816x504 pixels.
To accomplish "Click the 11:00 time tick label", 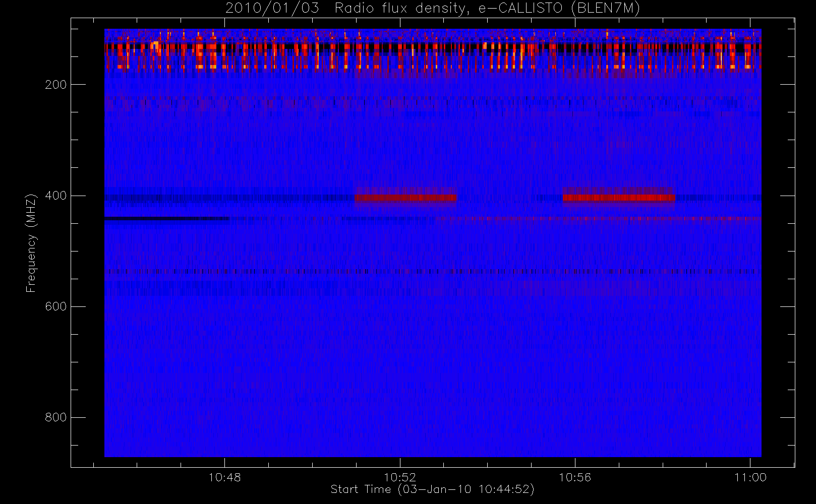I will point(750,477).
